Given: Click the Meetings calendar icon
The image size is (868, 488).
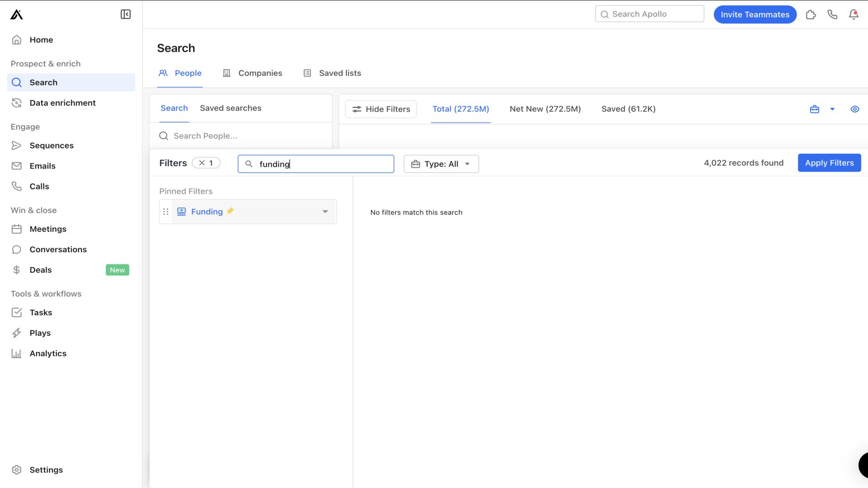Looking at the screenshot, I should pyautogui.click(x=17, y=229).
